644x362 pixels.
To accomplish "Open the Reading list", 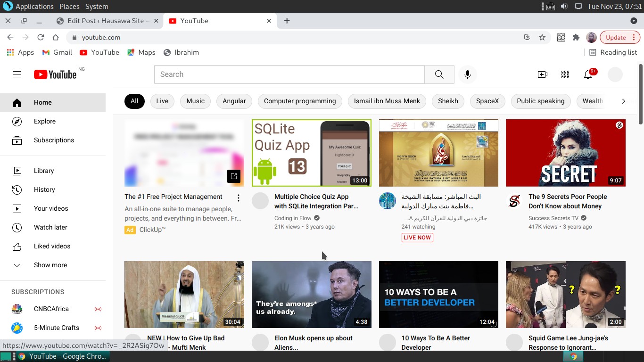I will [x=613, y=52].
